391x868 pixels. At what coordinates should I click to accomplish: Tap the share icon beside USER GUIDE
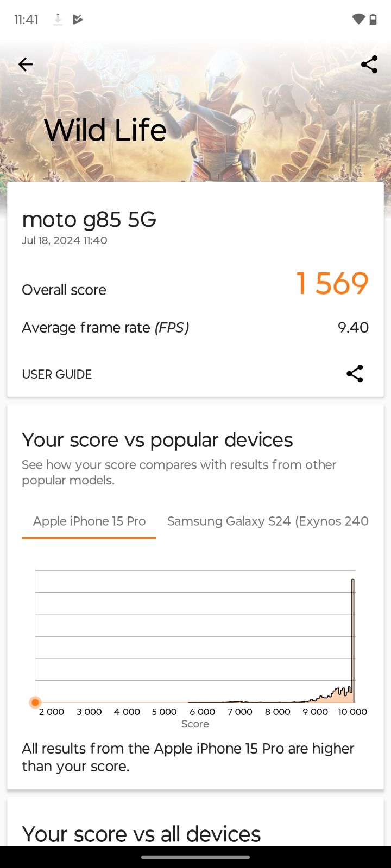pyautogui.click(x=355, y=374)
